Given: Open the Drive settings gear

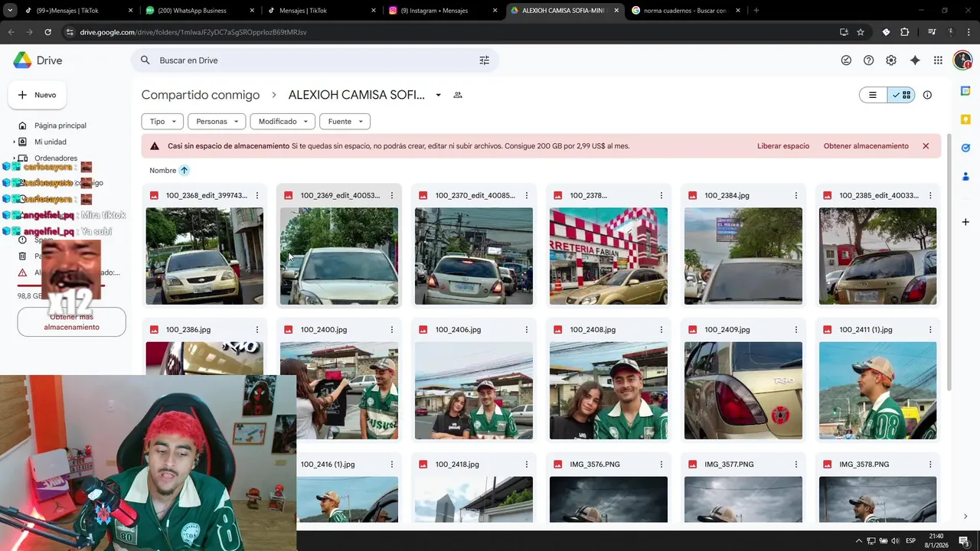Looking at the screenshot, I should 891,60.
